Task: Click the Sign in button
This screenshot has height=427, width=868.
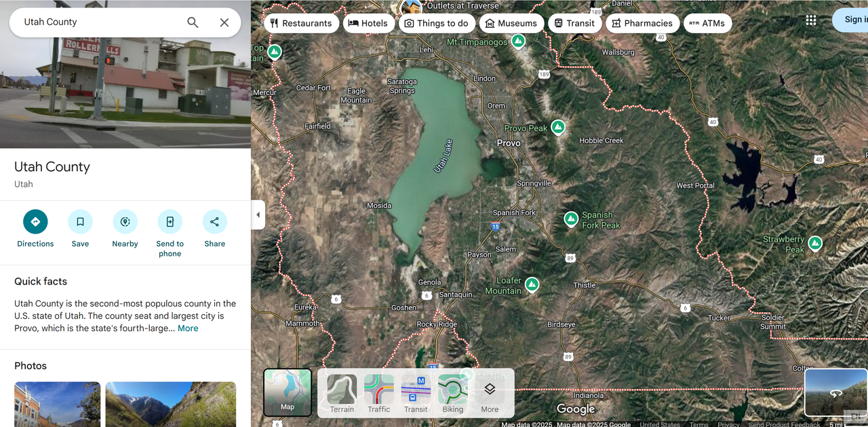Action: (x=852, y=20)
